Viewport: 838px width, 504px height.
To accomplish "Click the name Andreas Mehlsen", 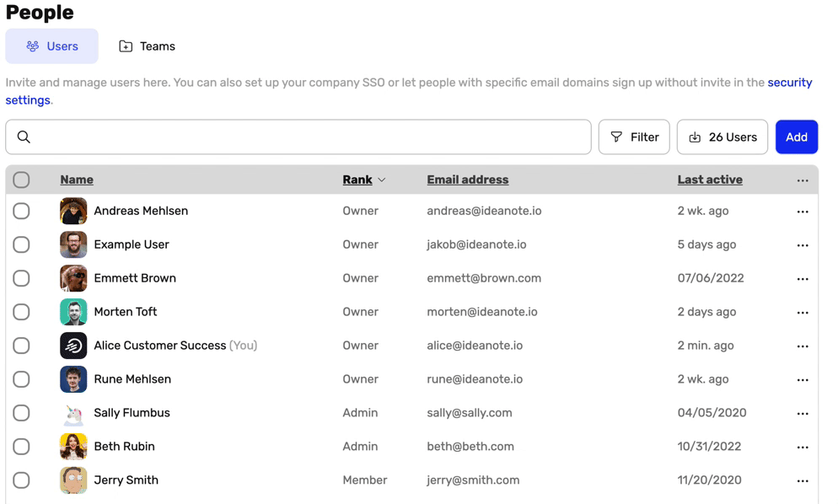I will pyautogui.click(x=141, y=211).
